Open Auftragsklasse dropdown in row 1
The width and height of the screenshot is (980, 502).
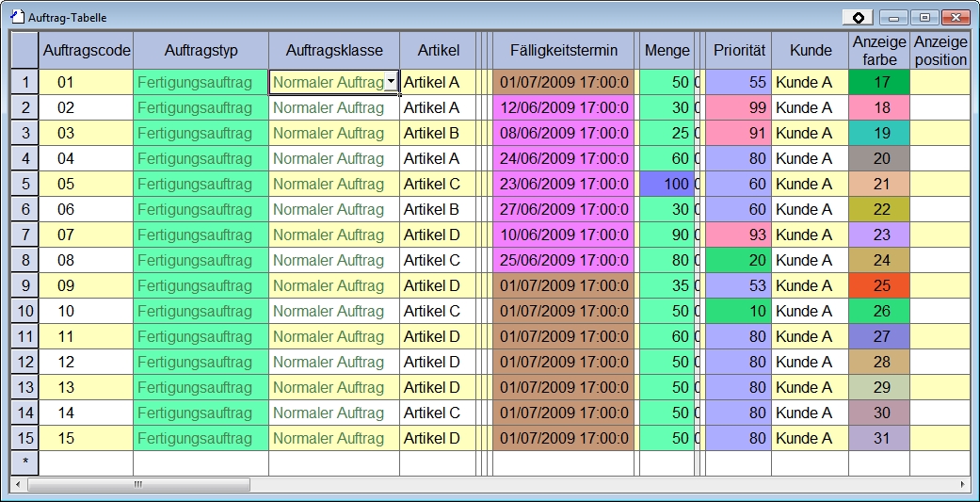coord(391,82)
